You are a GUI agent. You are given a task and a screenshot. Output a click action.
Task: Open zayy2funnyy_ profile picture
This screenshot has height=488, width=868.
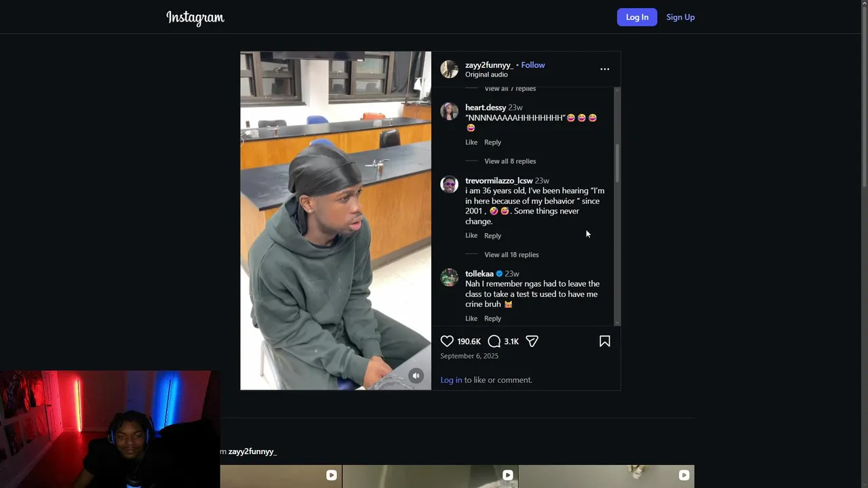450,69
